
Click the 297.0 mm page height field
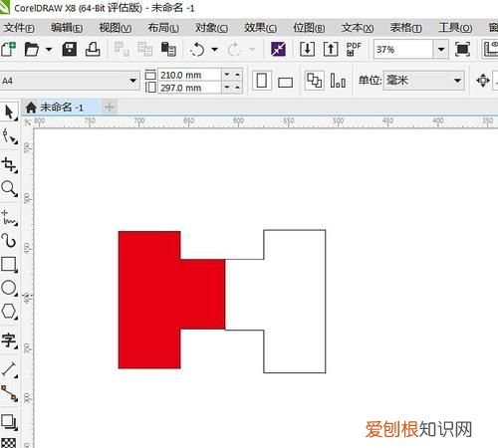pos(189,88)
